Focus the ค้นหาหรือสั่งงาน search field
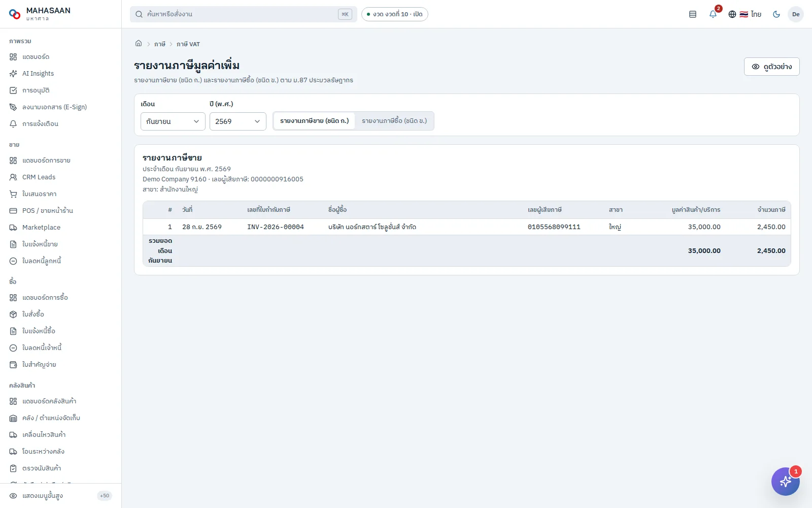This screenshot has width=812, height=508. coord(244,14)
